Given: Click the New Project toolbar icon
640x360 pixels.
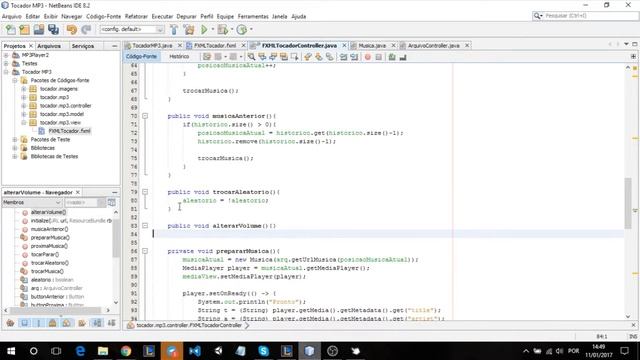Looking at the screenshot, I should (x=24, y=29).
